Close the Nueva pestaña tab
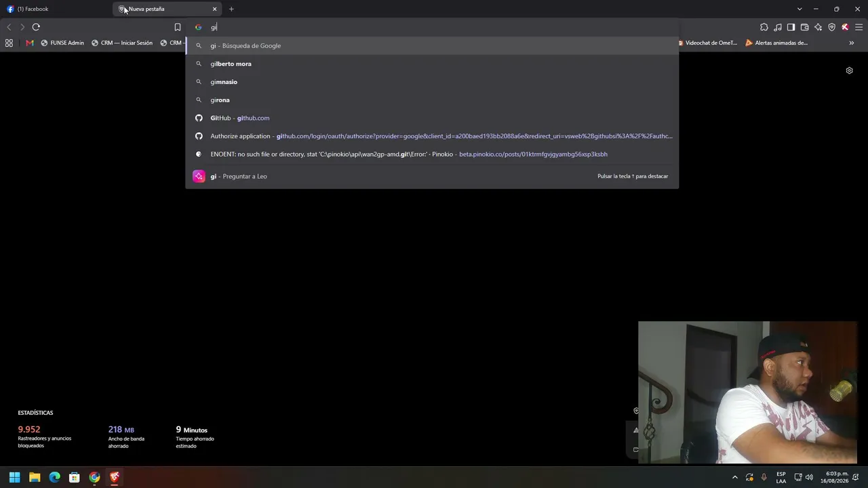The image size is (868, 488). click(214, 9)
